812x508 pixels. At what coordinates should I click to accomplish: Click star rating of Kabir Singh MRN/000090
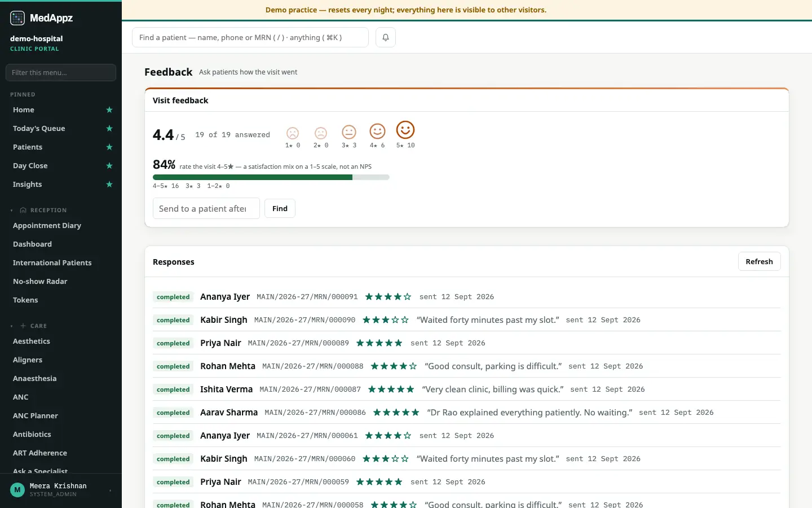[x=386, y=320]
